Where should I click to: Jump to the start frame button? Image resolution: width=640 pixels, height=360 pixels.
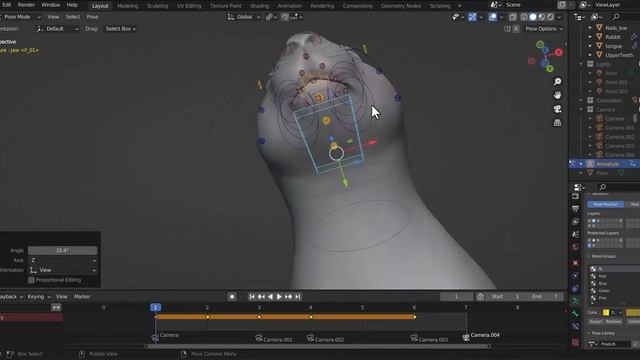252,297
